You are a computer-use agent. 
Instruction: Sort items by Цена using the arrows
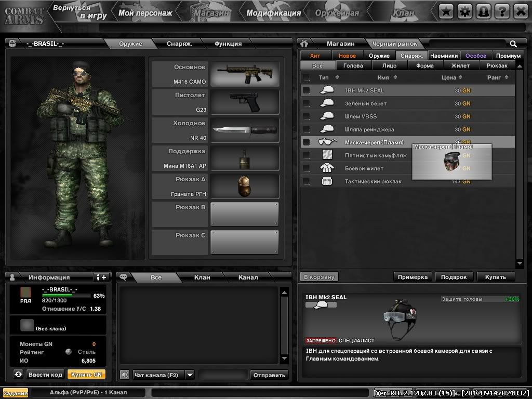click(x=460, y=77)
